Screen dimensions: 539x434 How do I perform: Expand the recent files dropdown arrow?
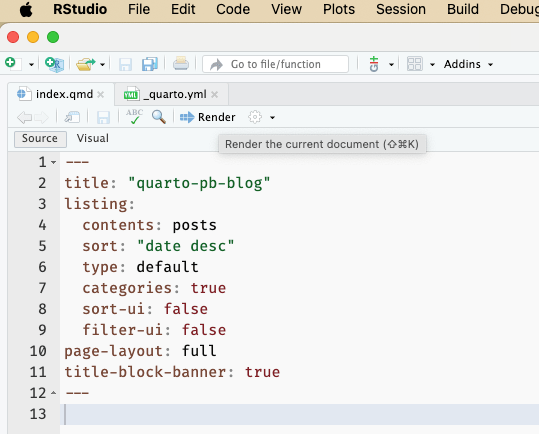pos(102,65)
